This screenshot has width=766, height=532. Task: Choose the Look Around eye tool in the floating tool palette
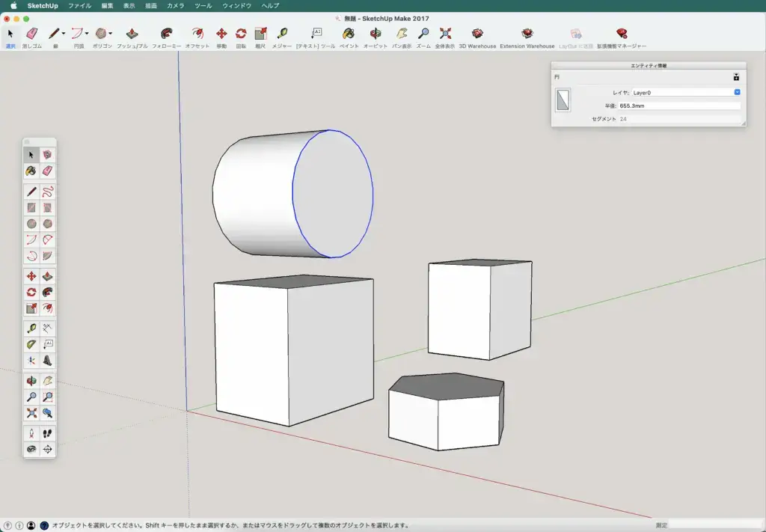[31, 450]
